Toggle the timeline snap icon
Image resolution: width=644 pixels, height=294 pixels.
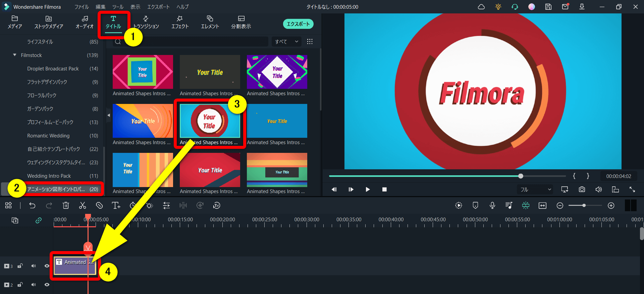[x=526, y=205]
